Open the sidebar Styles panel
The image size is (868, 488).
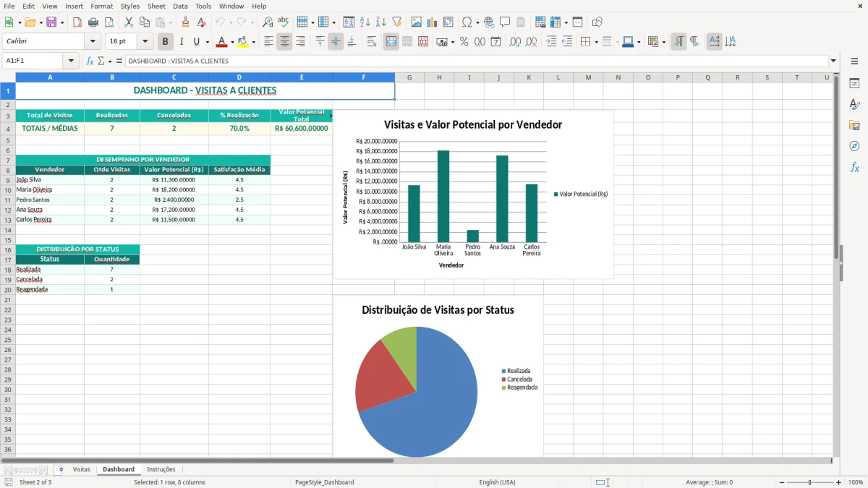point(854,105)
